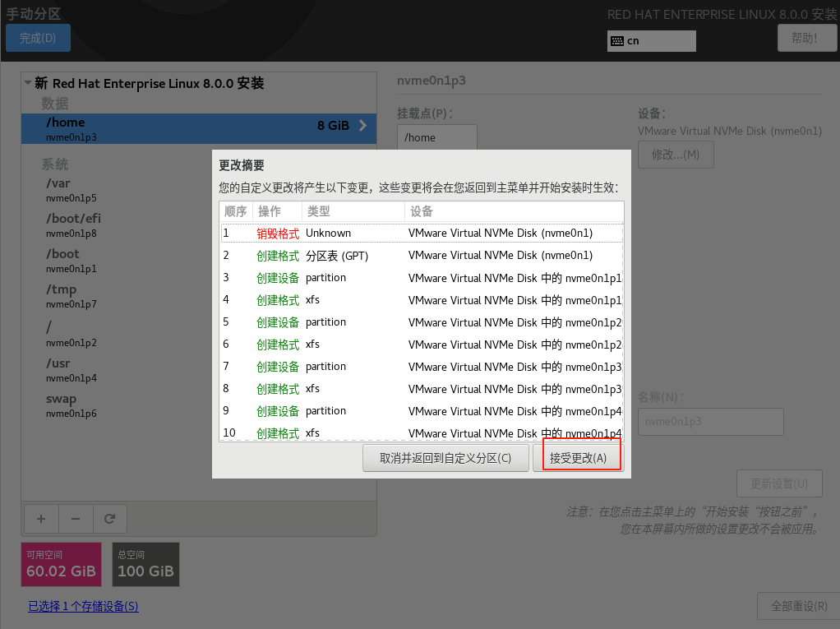Click the chevron arrow on /home row
This screenshot has width=840, height=629.
(x=362, y=125)
